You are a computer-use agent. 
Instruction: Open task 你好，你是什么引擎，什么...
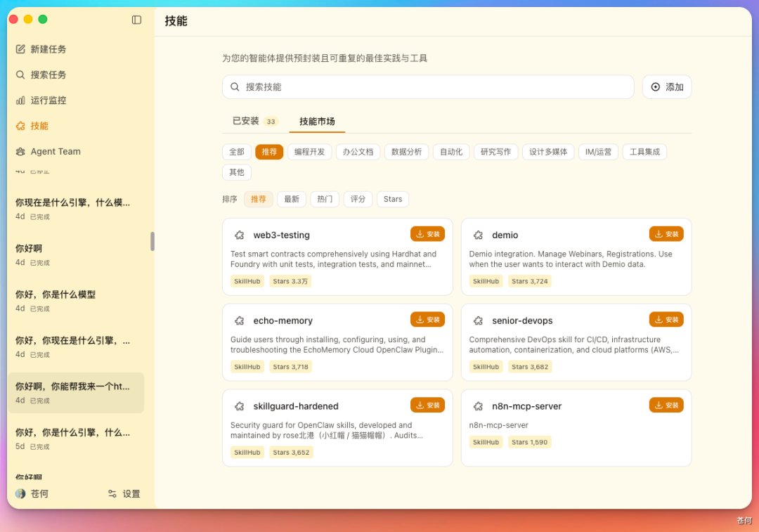click(76, 439)
